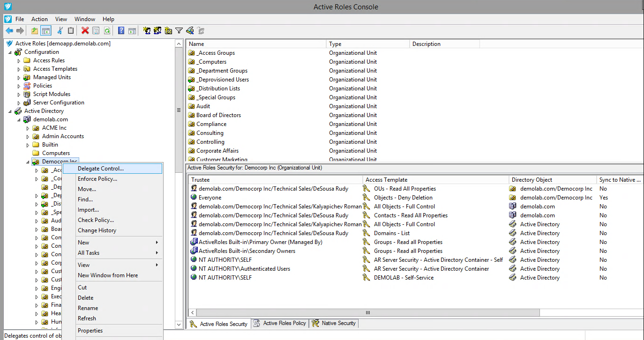Click the New Group toolbar icon
The image size is (644, 340).
point(157,31)
